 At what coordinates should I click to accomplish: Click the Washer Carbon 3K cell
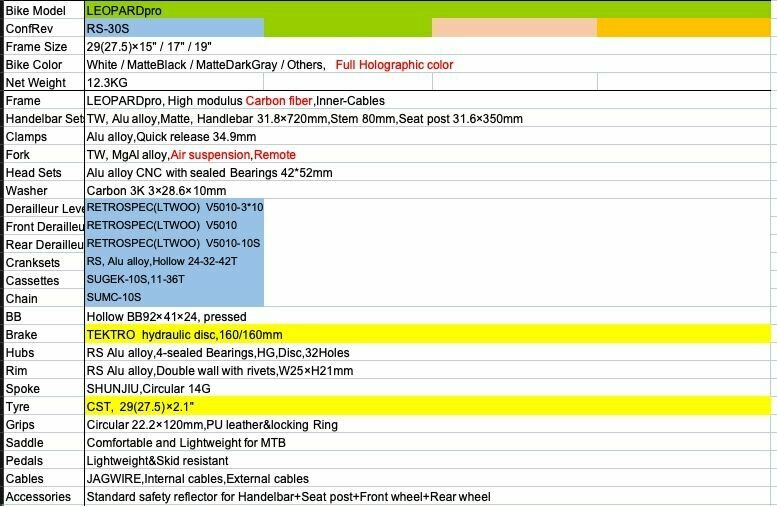pyautogui.click(x=428, y=190)
